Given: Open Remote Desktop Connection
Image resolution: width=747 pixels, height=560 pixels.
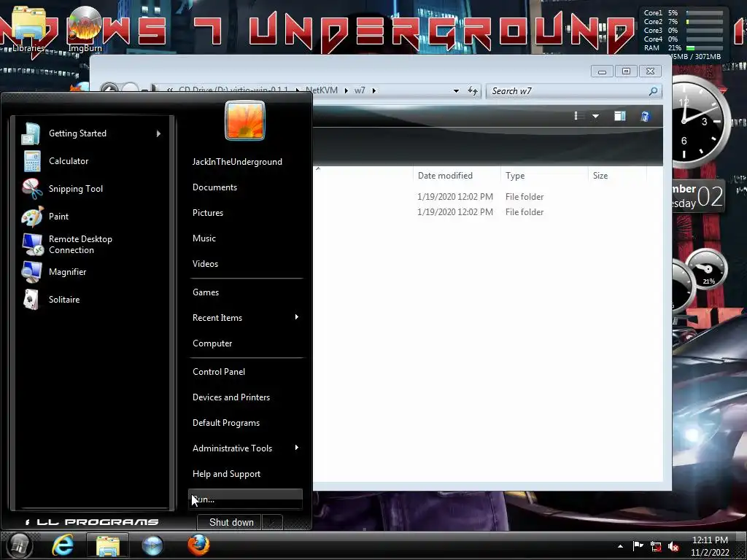Looking at the screenshot, I should tap(92, 244).
